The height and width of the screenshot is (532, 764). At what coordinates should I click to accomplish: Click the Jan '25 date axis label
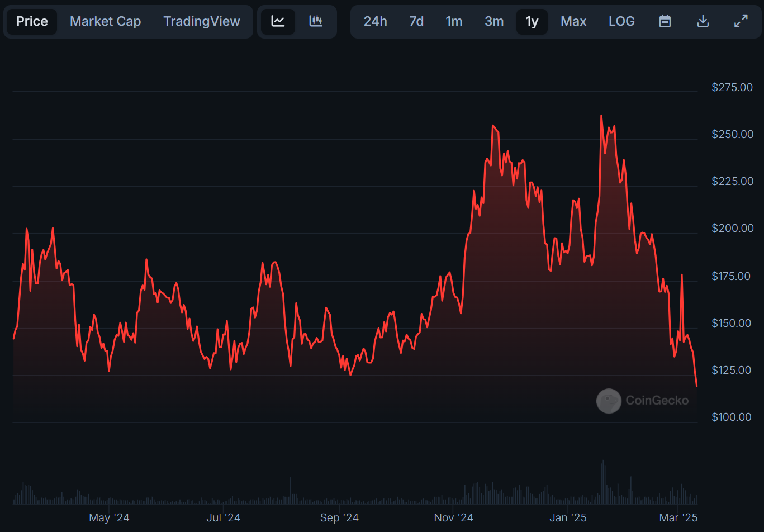568,517
